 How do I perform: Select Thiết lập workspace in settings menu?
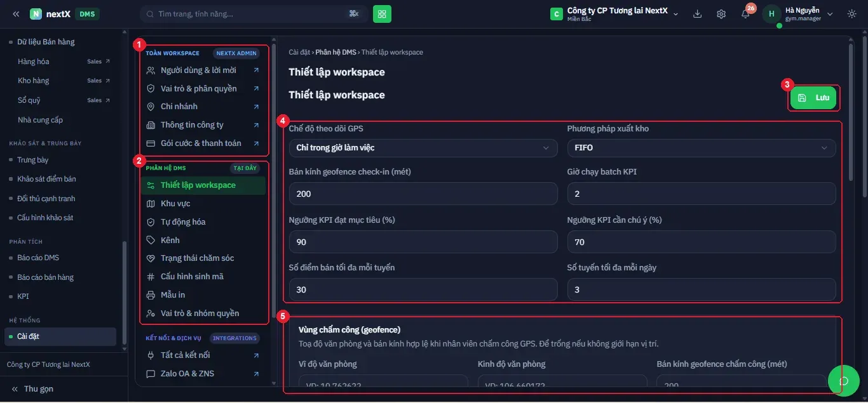[x=203, y=185]
